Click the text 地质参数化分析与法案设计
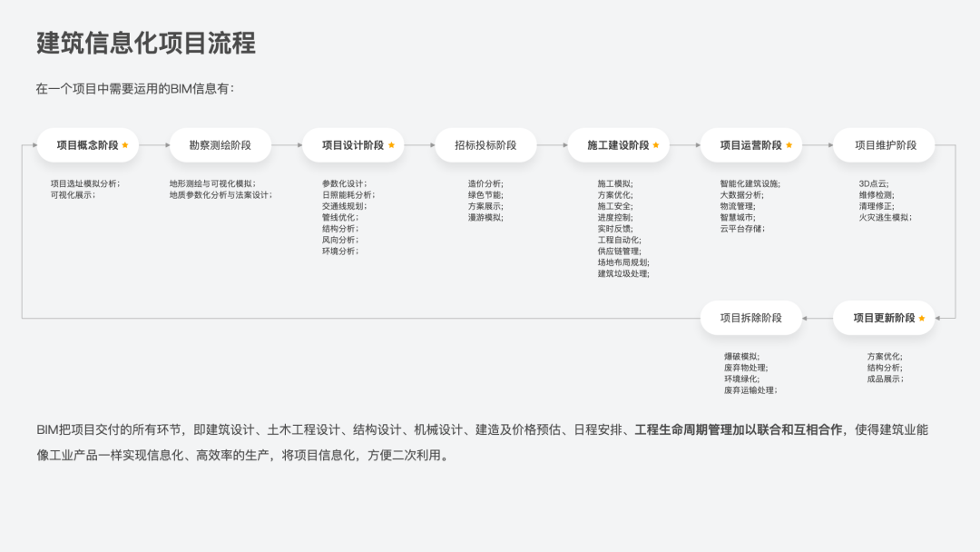980x552 pixels. coord(219,195)
